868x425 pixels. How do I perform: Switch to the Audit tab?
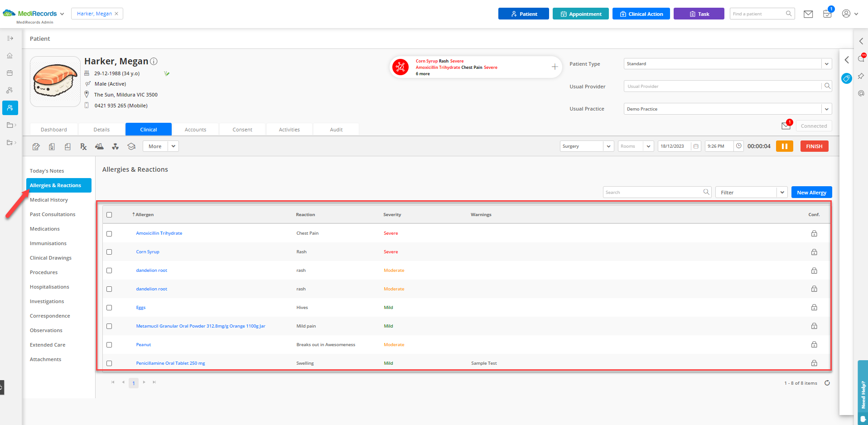pyautogui.click(x=336, y=130)
